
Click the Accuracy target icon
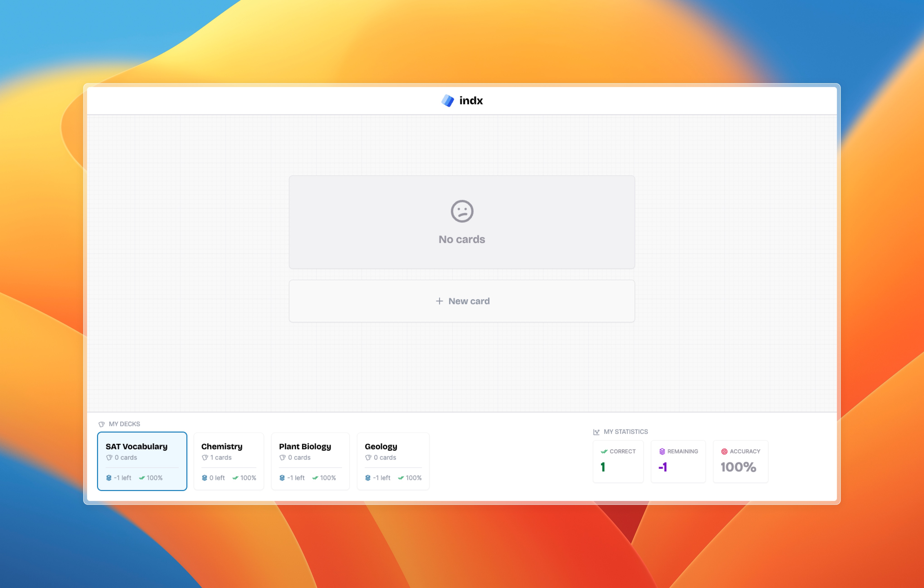724,452
